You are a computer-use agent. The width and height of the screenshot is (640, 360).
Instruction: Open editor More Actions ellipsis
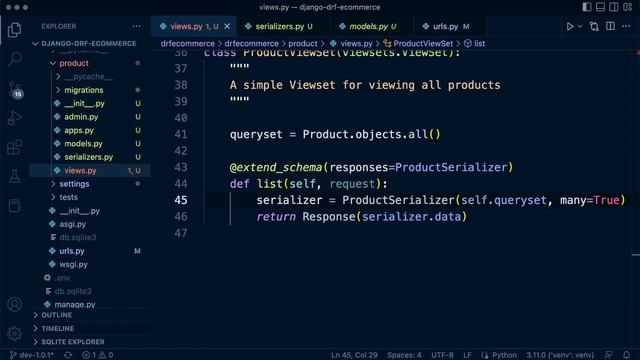coord(626,27)
